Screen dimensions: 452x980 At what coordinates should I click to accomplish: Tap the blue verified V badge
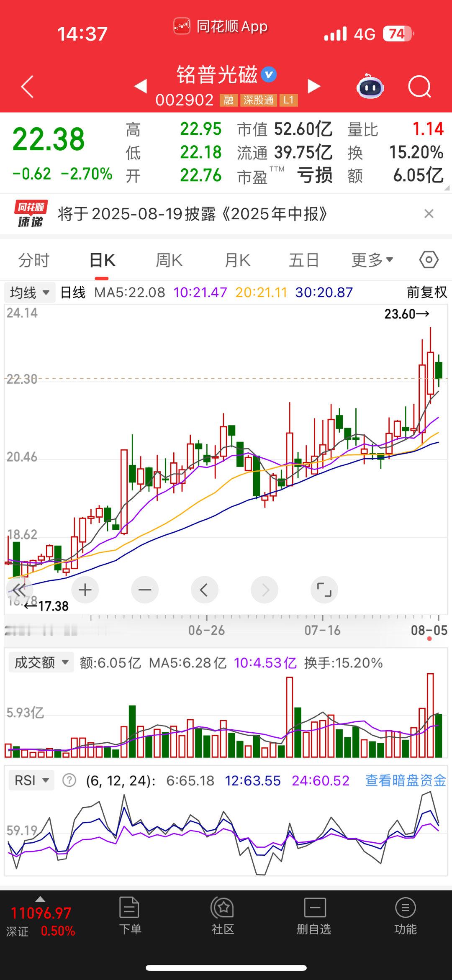(x=269, y=75)
